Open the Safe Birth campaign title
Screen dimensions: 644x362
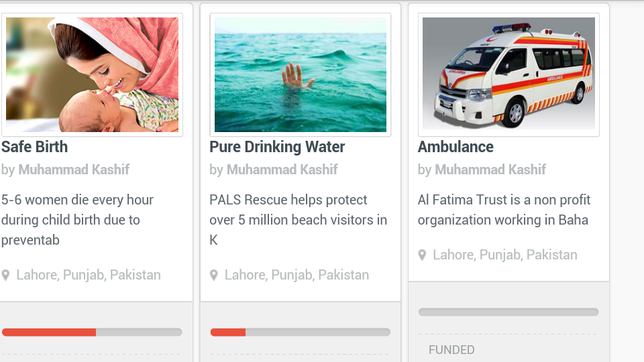point(35,147)
